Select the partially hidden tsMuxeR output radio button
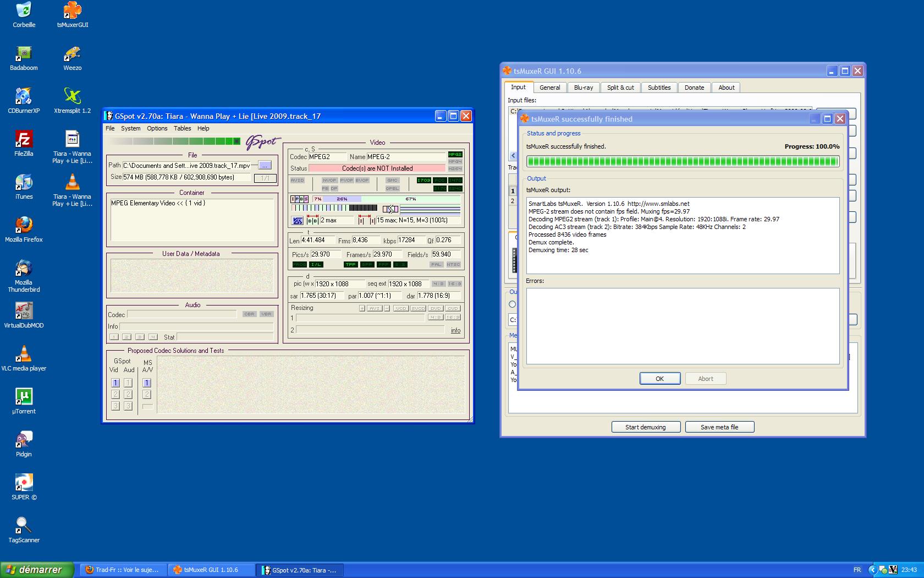924x578 pixels. pos(512,304)
